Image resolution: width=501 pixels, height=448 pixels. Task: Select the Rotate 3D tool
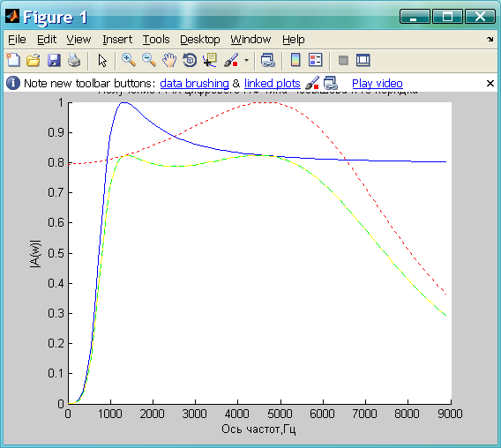(x=190, y=60)
